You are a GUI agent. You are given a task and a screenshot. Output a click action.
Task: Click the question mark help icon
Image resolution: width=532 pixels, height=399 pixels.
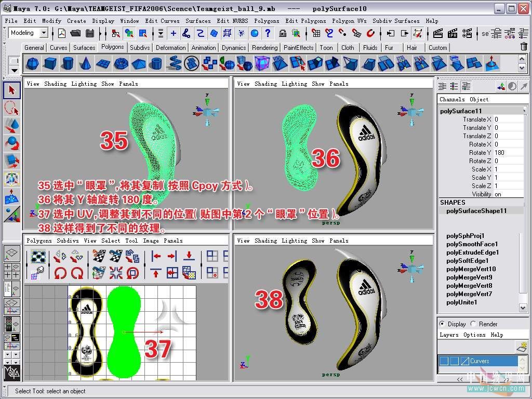[x=268, y=33]
